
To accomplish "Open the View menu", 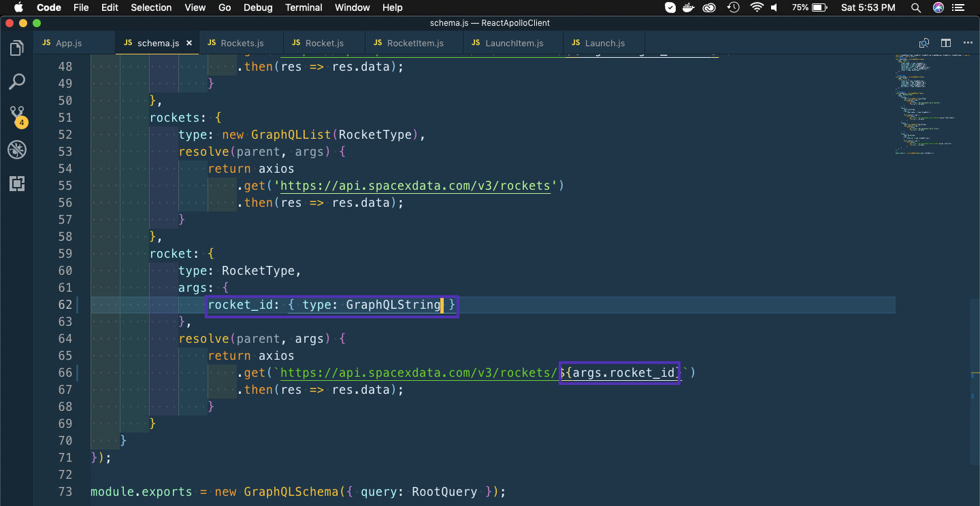I will click(x=195, y=7).
